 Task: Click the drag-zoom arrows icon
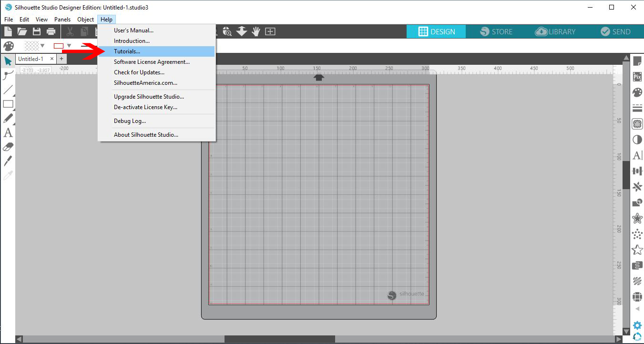pyautogui.click(x=242, y=31)
